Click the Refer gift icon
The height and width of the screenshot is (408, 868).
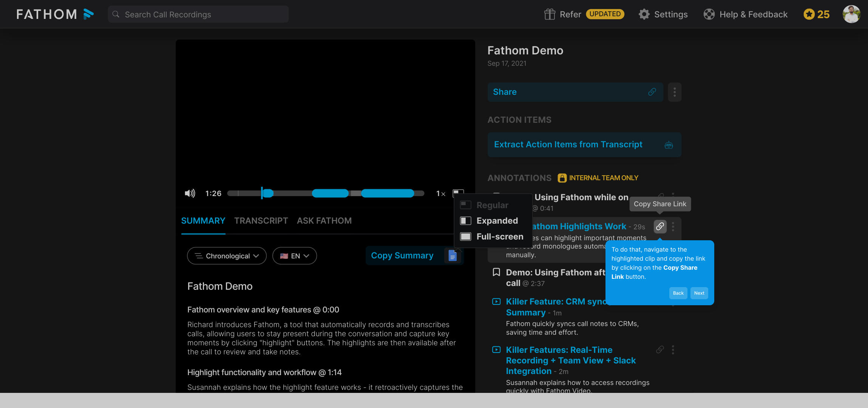click(550, 14)
